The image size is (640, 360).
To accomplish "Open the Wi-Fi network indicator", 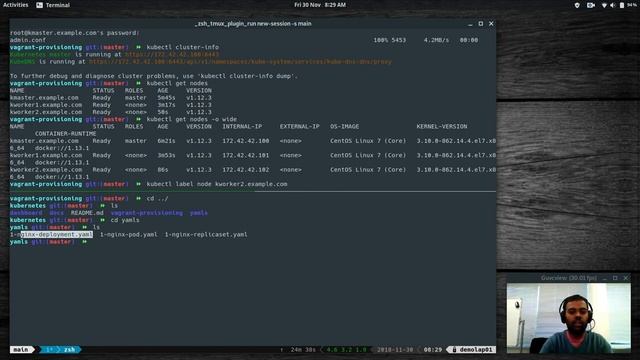I will point(604,5).
